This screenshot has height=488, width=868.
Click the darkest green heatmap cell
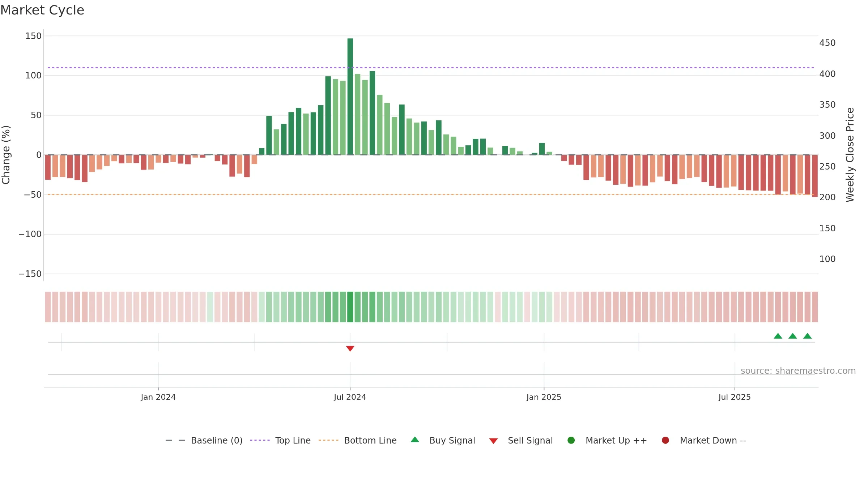[x=350, y=307]
